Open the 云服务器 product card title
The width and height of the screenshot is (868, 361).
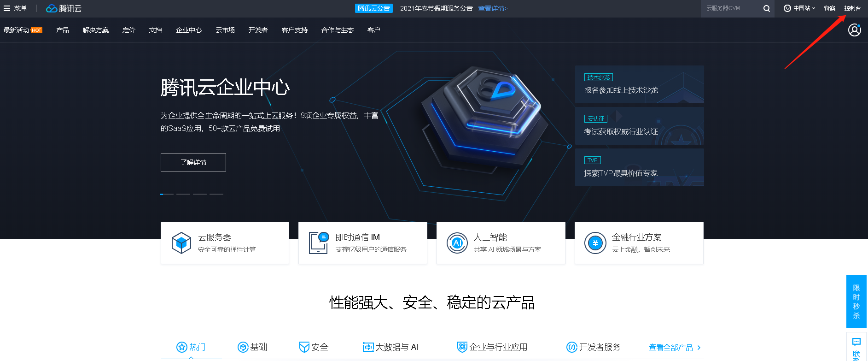[x=215, y=237]
